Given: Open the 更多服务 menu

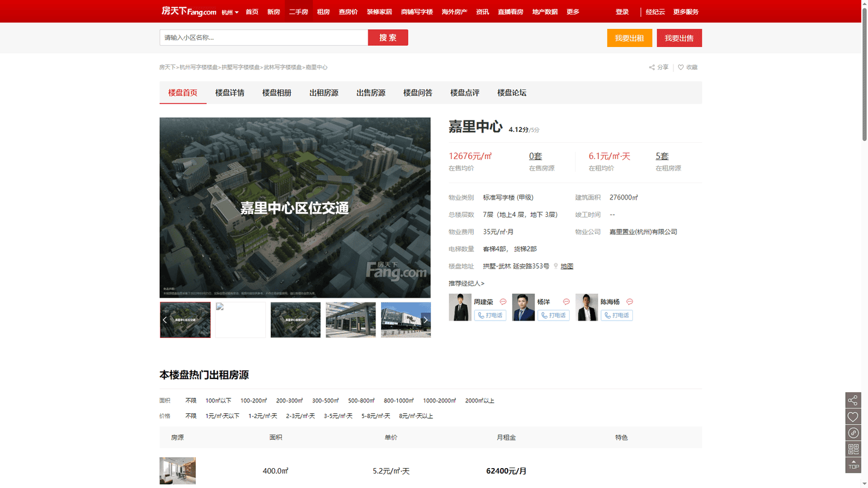Looking at the screenshot, I should pyautogui.click(x=686, y=12).
